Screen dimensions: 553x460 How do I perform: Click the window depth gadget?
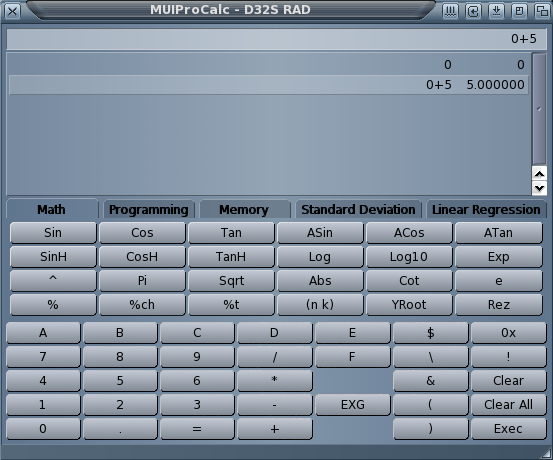click(x=542, y=11)
